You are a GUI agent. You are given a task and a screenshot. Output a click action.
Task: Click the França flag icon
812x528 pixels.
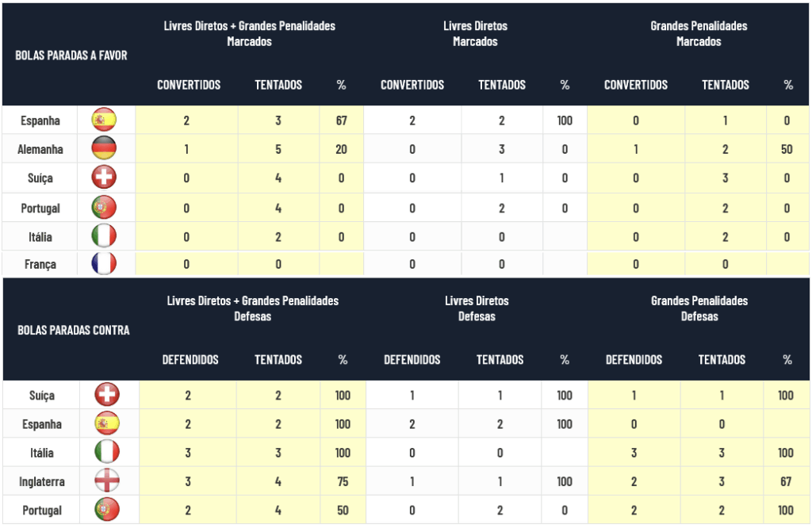[x=104, y=264]
